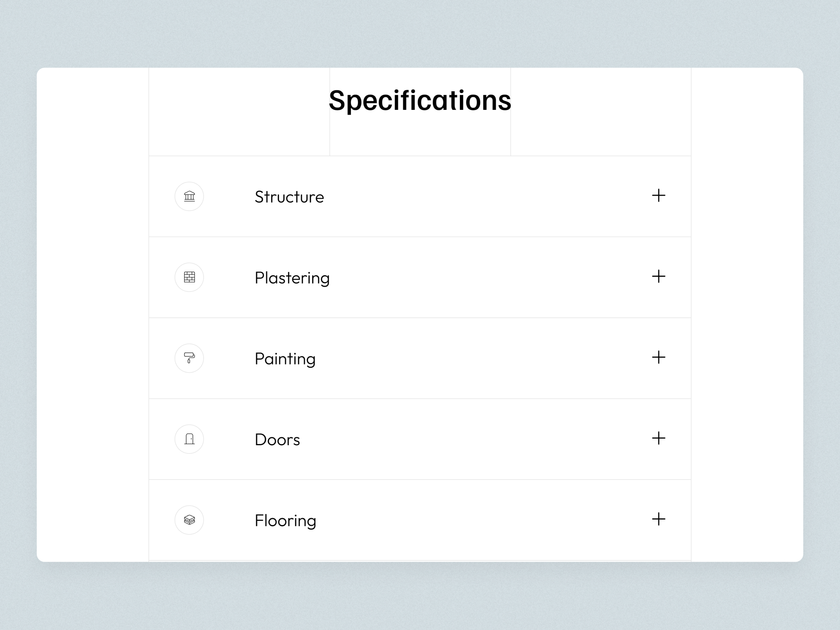
Task: Expand Structure section with plus sign
Action: coord(658,196)
